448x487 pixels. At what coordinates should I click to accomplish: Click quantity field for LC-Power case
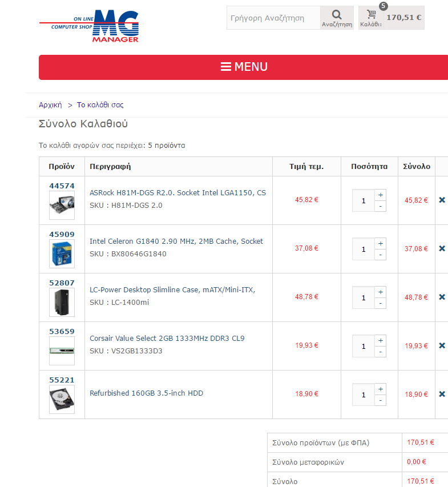click(363, 297)
